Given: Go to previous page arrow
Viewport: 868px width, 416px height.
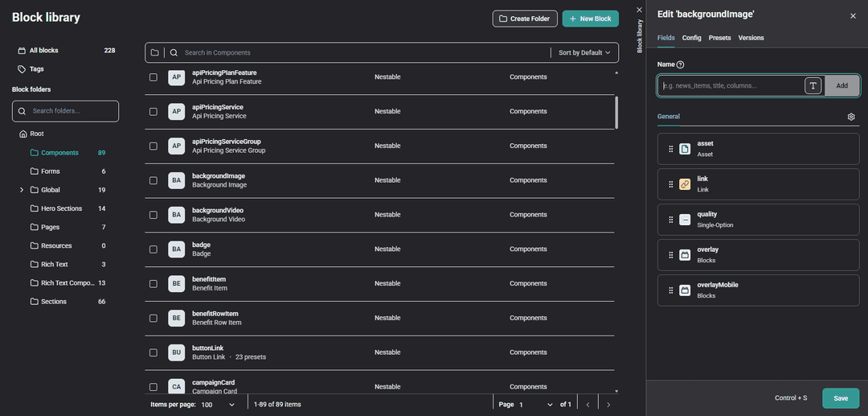Looking at the screenshot, I should [588, 405].
